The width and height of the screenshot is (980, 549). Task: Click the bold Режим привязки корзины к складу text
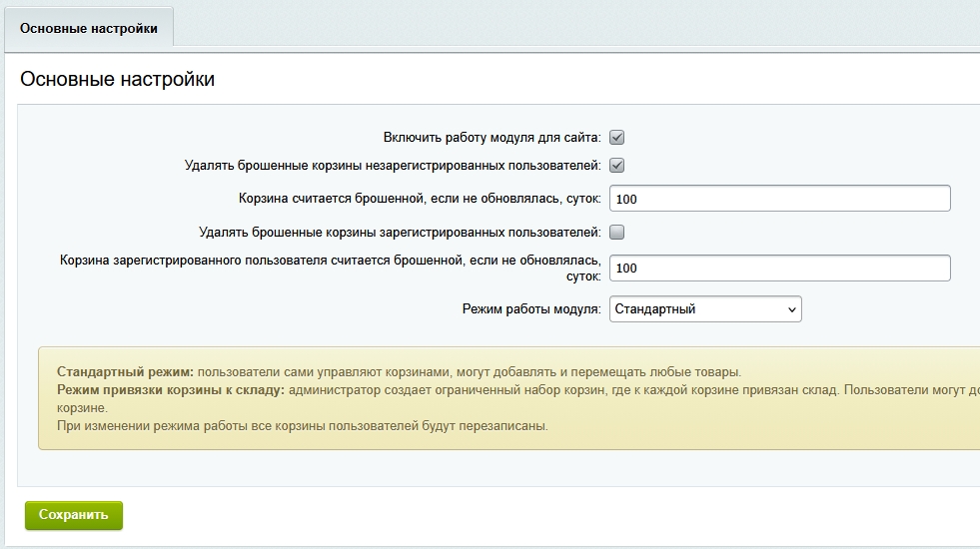[x=171, y=389]
